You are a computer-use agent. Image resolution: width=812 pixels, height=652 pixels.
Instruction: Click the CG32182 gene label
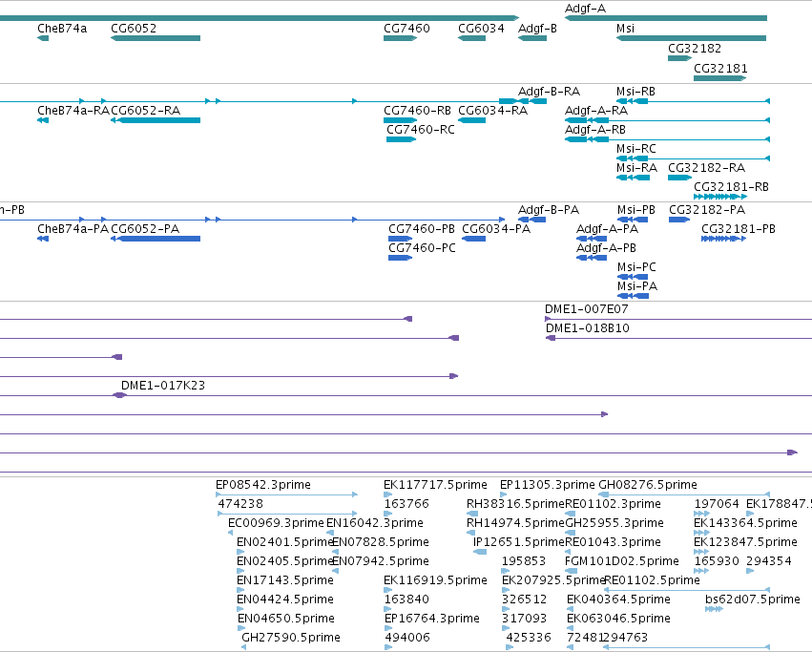tap(695, 48)
